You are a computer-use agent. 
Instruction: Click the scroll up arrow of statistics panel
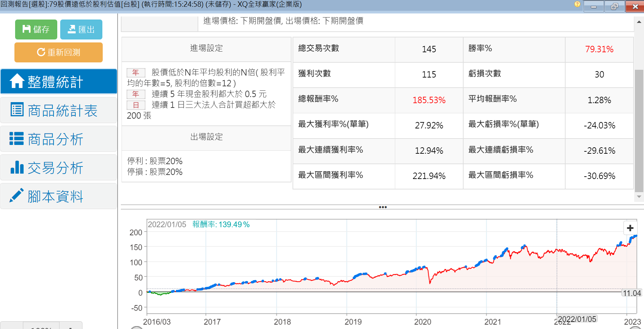click(639, 22)
